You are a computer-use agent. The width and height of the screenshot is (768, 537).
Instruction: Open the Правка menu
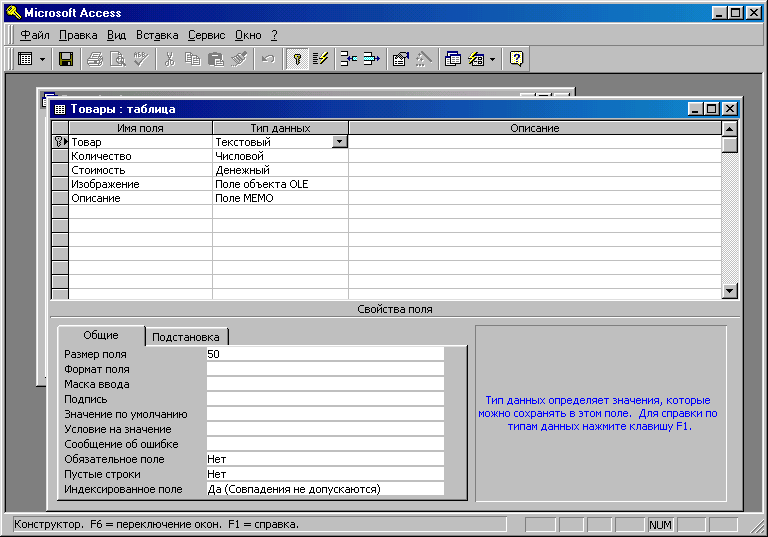(78, 35)
